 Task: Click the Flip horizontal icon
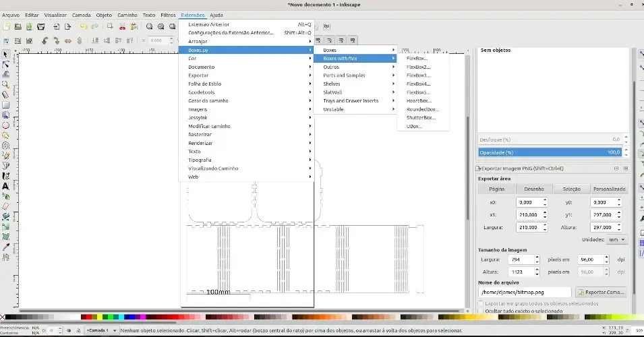(x=67, y=40)
